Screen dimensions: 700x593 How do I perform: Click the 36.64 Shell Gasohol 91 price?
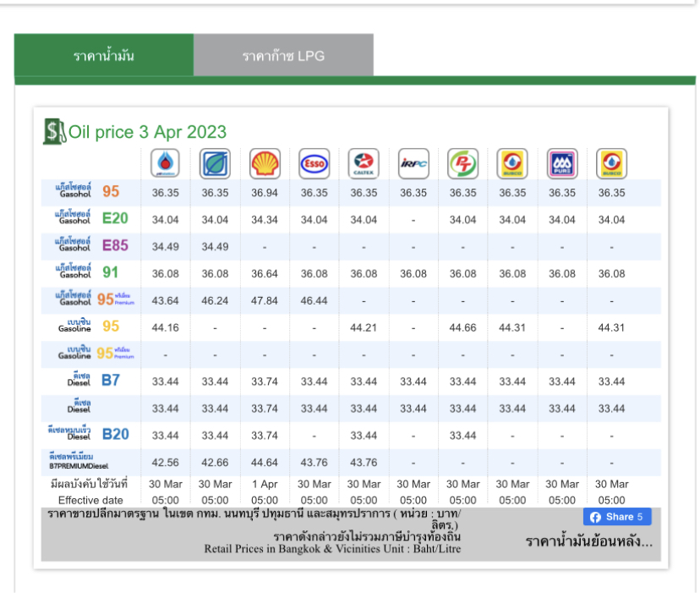[265, 273]
